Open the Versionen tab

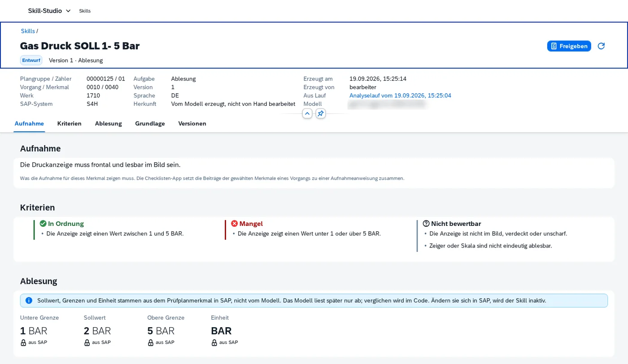click(192, 123)
